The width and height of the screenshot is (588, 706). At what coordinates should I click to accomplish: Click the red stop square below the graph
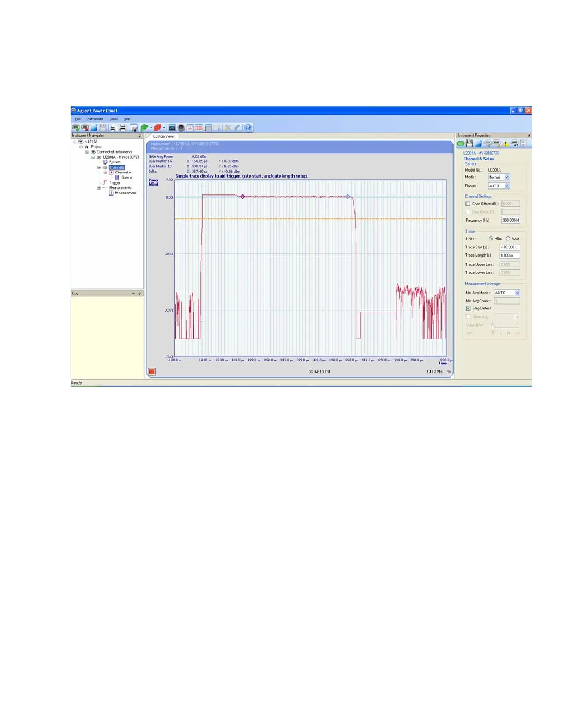(x=152, y=372)
